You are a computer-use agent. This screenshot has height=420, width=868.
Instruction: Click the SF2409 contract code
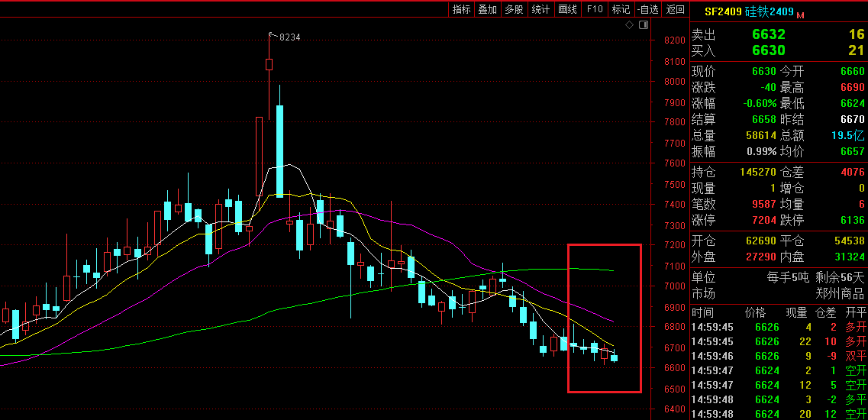tap(722, 11)
